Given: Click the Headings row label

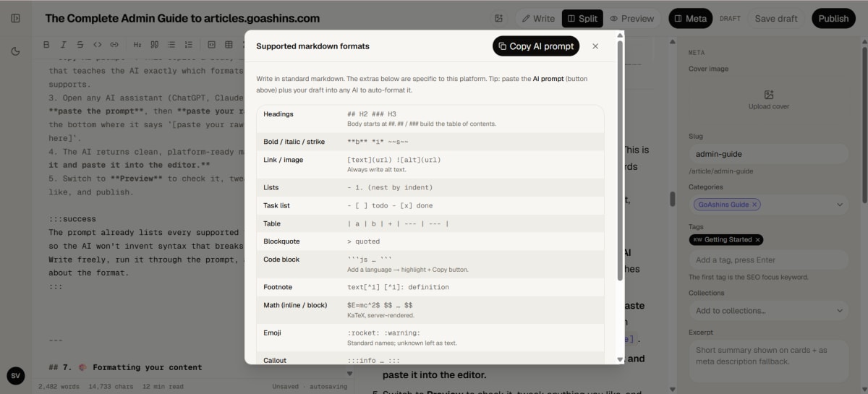Looking at the screenshot, I should point(278,114).
